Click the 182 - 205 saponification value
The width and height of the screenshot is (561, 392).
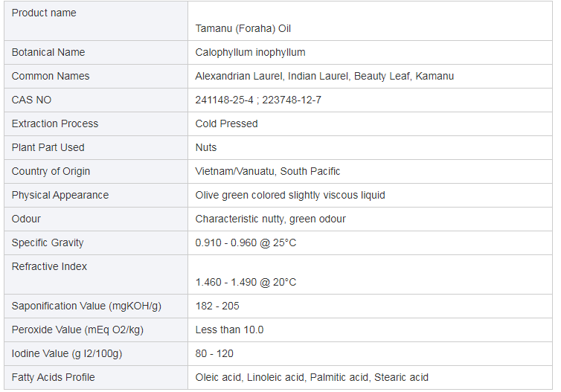pos(217,306)
